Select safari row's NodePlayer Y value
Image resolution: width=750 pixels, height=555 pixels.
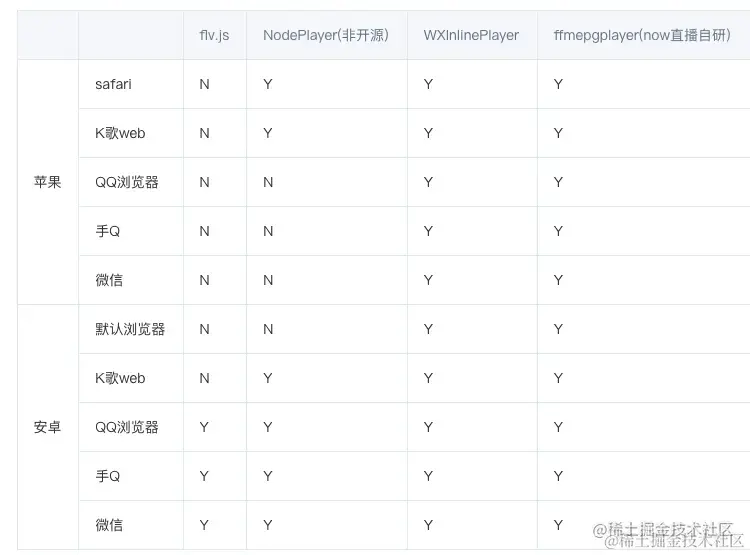(268, 84)
